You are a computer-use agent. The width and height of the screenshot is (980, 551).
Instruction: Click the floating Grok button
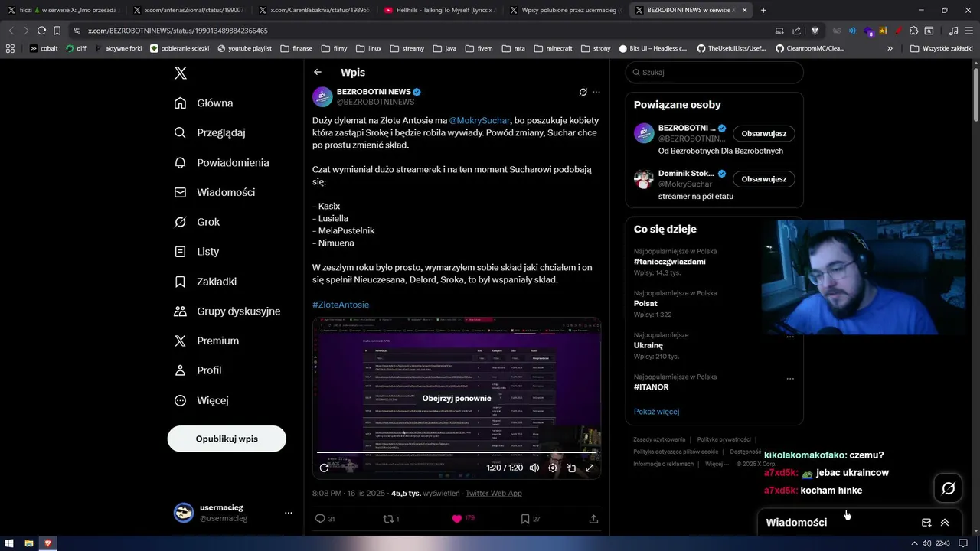click(x=948, y=488)
